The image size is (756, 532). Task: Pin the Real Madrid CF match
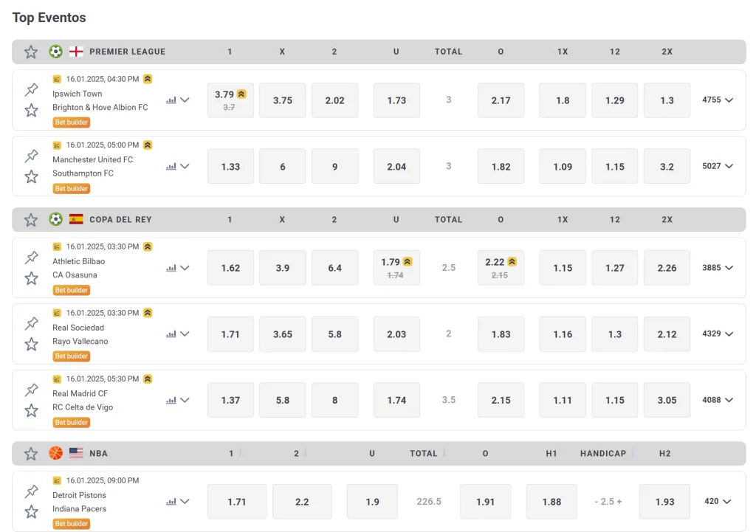[31, 390]
